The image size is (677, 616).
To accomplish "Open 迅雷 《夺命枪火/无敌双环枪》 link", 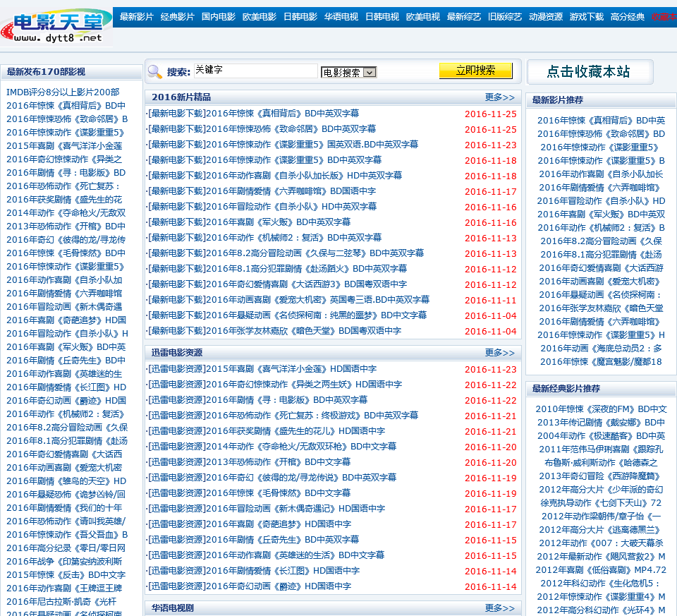I will pos(300,447).
